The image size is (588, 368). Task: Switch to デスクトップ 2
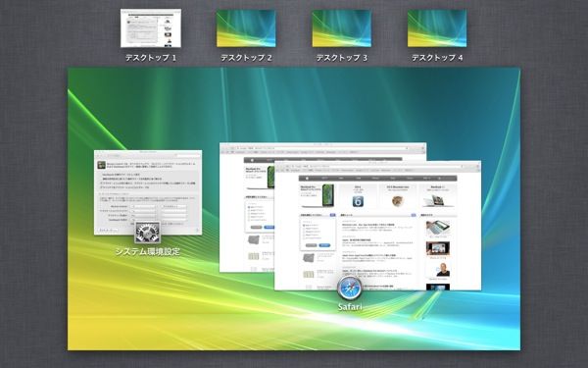pyautogui.click(x=246, y=28)
